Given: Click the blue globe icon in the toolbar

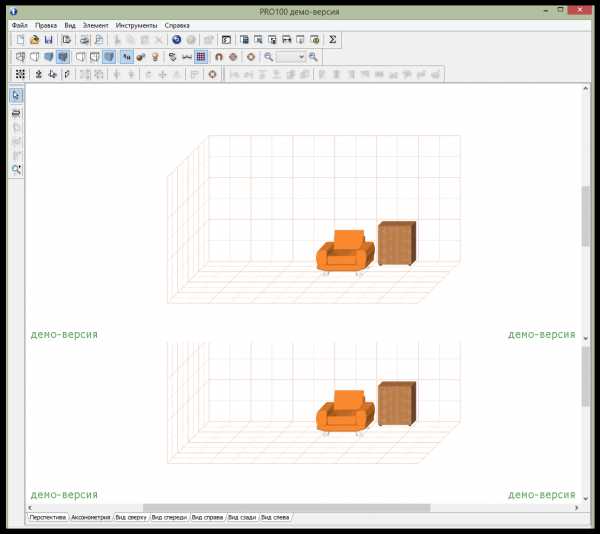Looking at the screenshot, I should [x=176, y=40].
